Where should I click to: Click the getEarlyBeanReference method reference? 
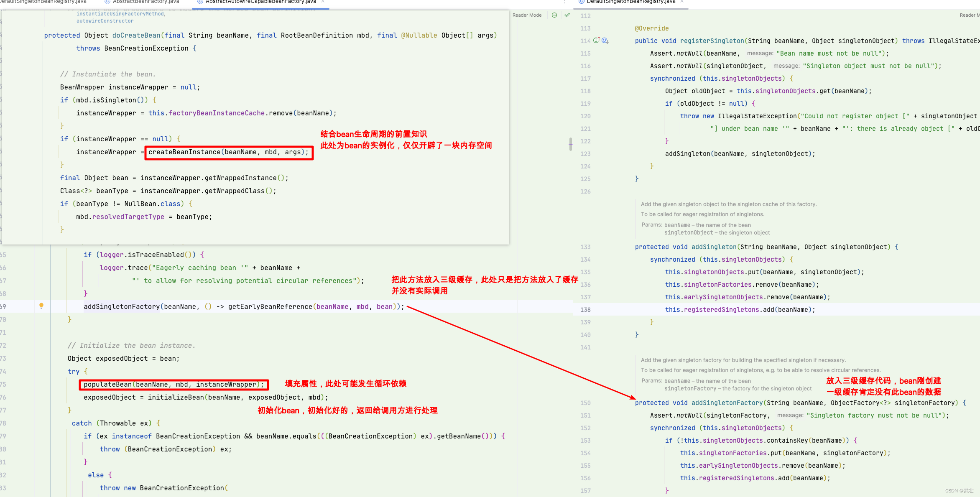coord(270,306)
